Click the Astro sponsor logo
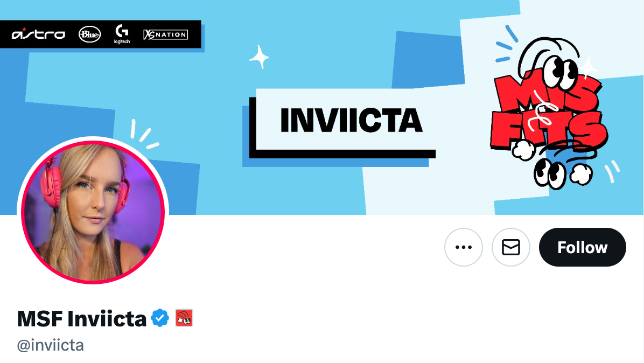Screen dimensions: 644x363 point(38,34)
